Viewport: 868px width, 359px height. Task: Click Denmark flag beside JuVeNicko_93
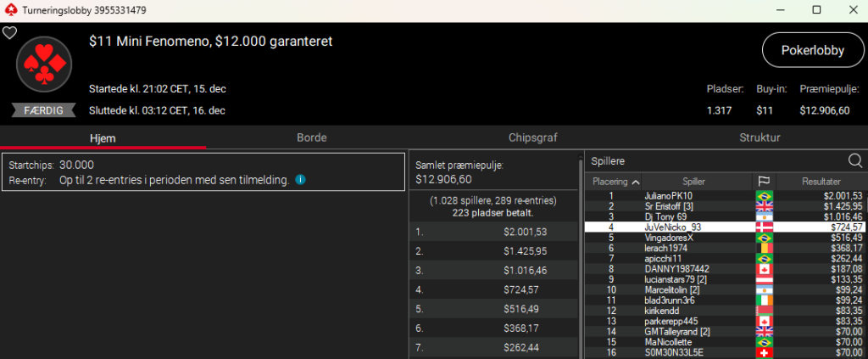pos(765,227)
